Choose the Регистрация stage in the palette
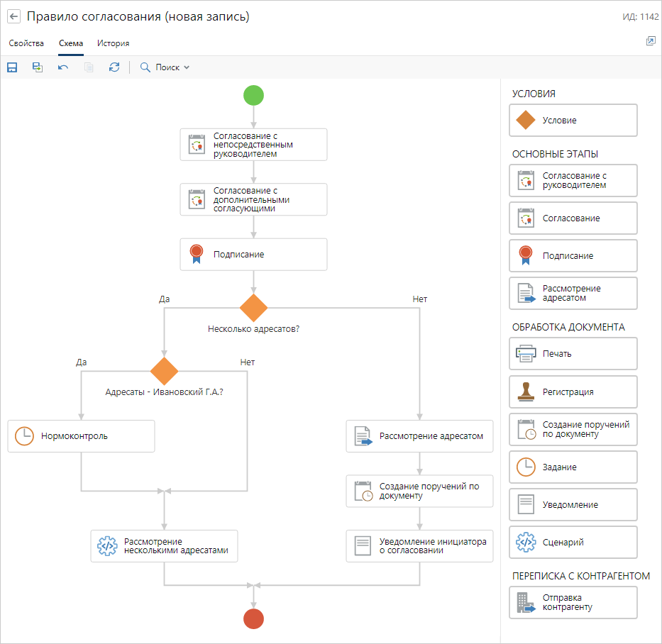The height and width of the screenshot is (644, 662). tap(573, 392)
